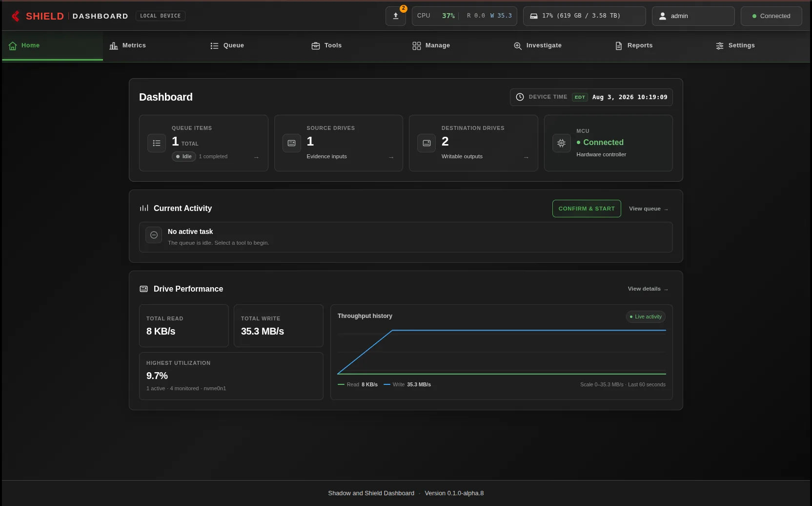Click the Idle status pill
Screen dimensions: 812x506
184,156
